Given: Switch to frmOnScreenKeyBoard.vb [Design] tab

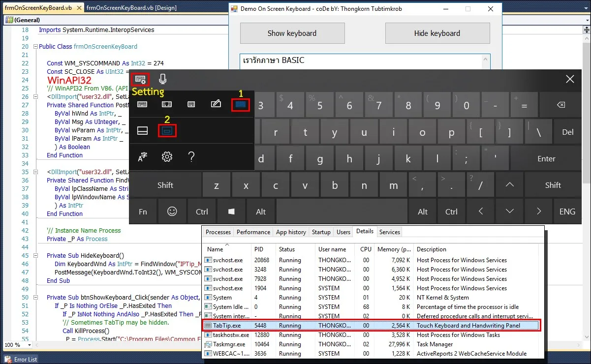Looking at the screenshot, I should tap(131, 8).
